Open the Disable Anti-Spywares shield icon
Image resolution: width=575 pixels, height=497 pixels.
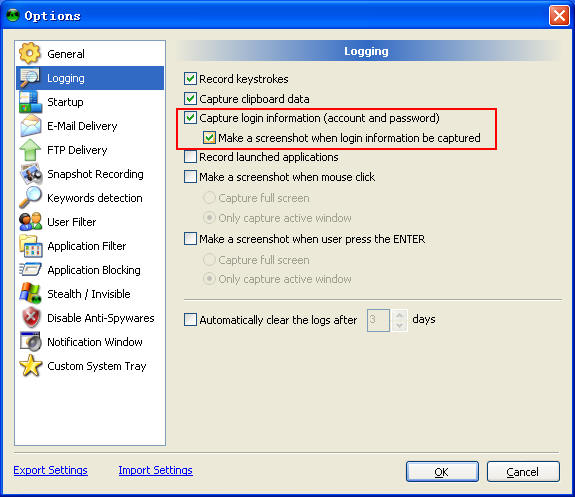point(31,318)
